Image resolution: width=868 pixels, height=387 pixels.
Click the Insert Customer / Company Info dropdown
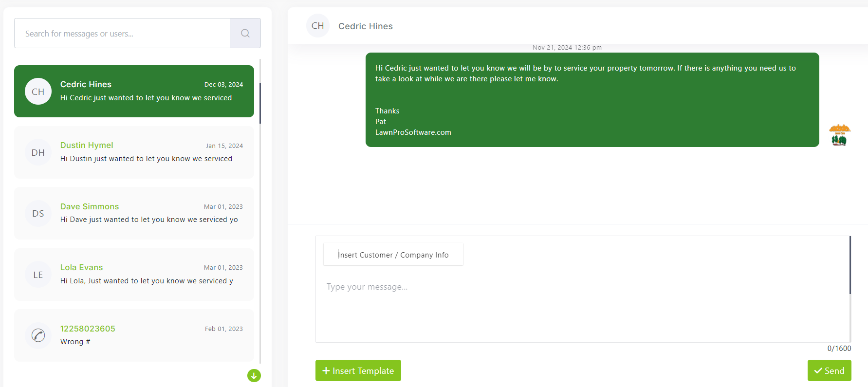pos(393,255)
